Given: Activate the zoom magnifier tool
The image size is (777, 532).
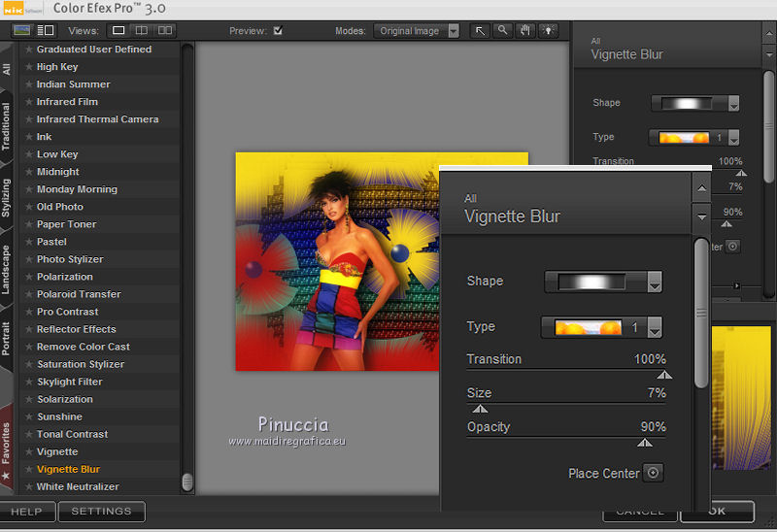Looking at the screenshot, I should coord(502,31).
